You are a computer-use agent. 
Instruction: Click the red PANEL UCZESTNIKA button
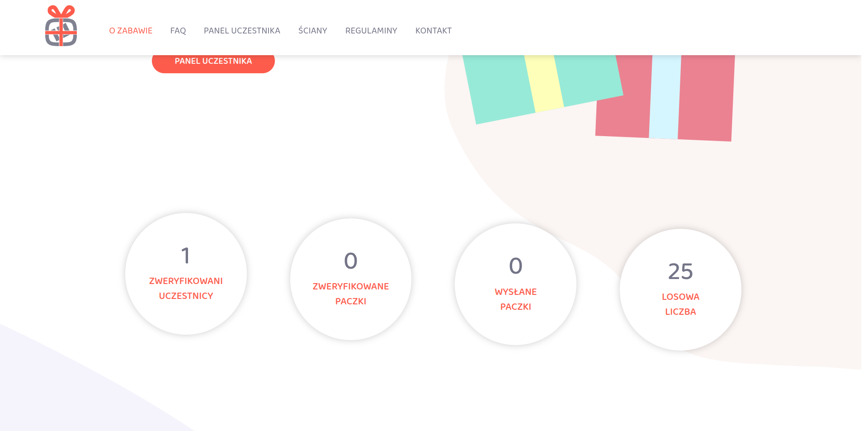[x=213, y=62]
